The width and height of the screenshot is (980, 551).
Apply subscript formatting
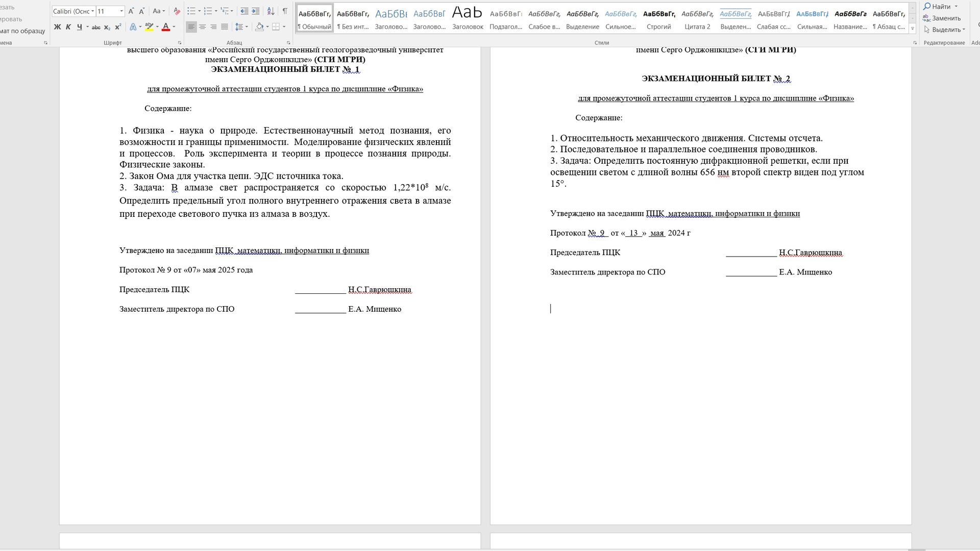point(107,27)
